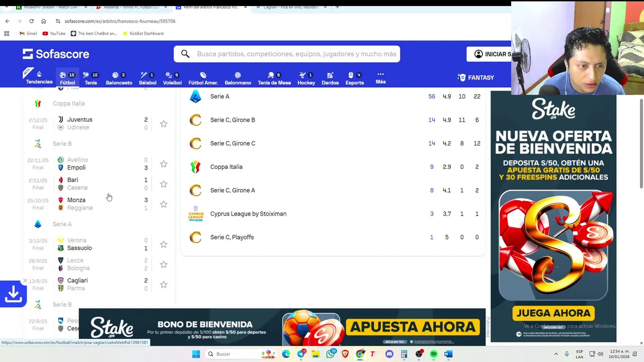Open Spotify from the taskbar

pyautogui.click(x=433, y=354)
